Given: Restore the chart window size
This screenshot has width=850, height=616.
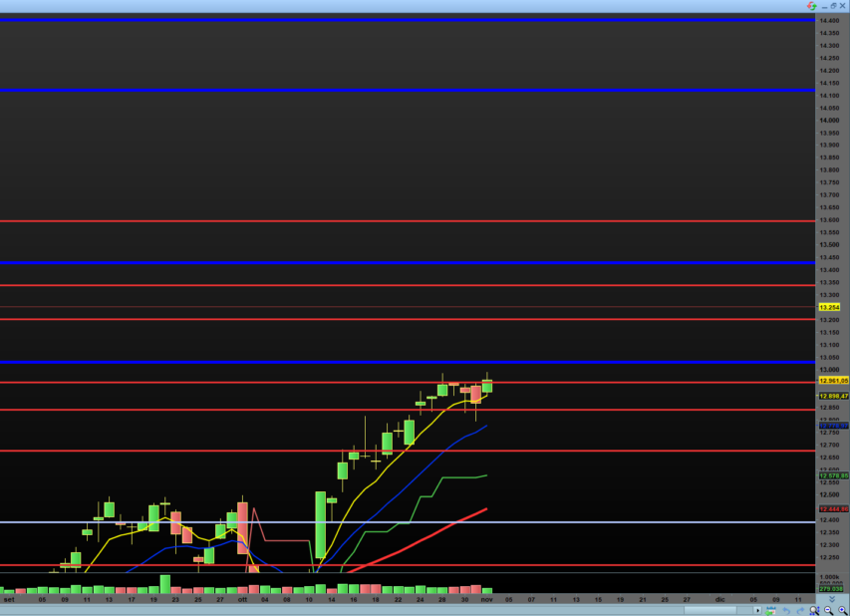Looking at the screenshot, I should coord(833,5).
